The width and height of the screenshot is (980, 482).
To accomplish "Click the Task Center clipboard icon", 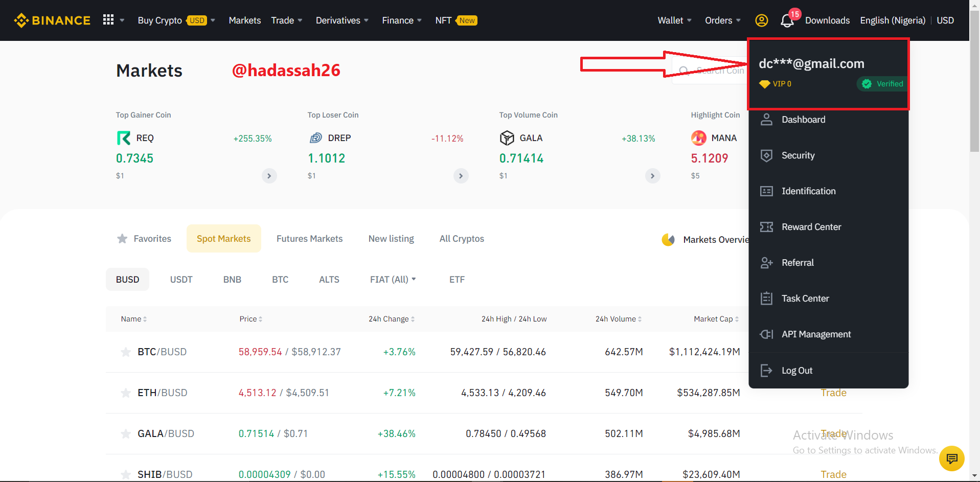I will point(766,299).
